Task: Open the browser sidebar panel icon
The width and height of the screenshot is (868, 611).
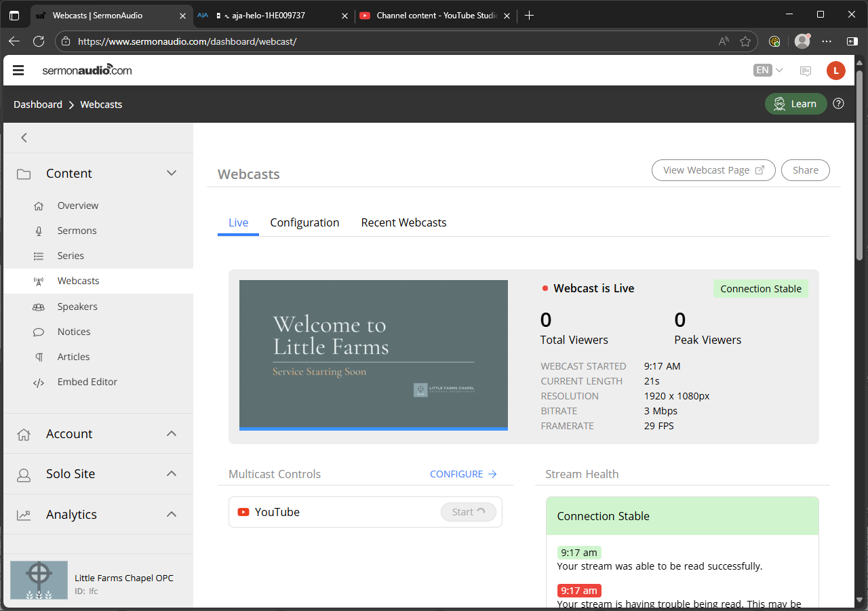Action: 852,41
